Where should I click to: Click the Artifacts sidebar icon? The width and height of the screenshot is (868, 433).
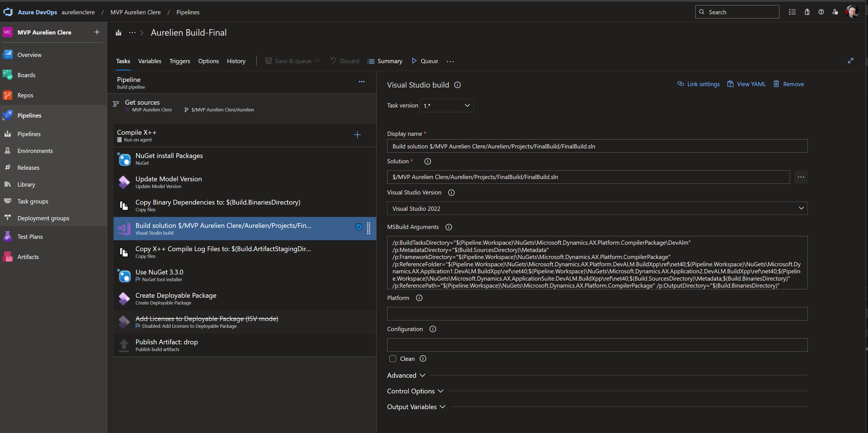tap(8, 257)
